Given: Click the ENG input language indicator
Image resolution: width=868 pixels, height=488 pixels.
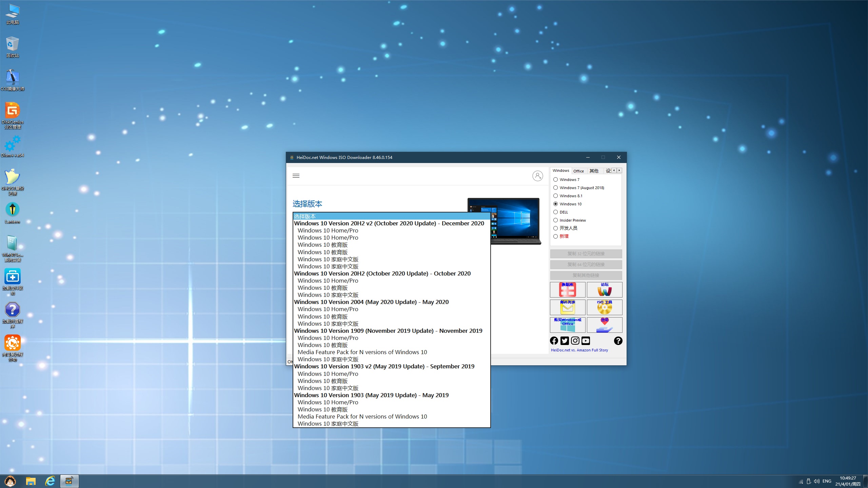Looking at the screenshot, I should coord(827,481).
